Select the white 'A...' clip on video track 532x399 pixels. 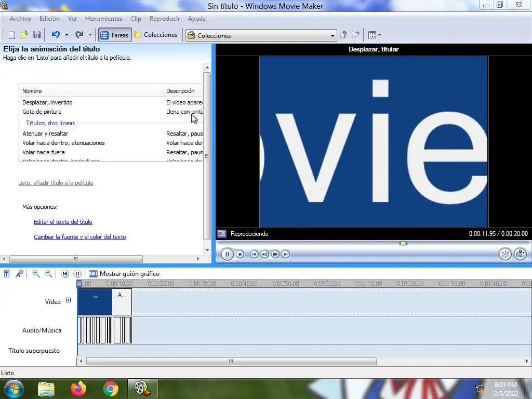122,302
